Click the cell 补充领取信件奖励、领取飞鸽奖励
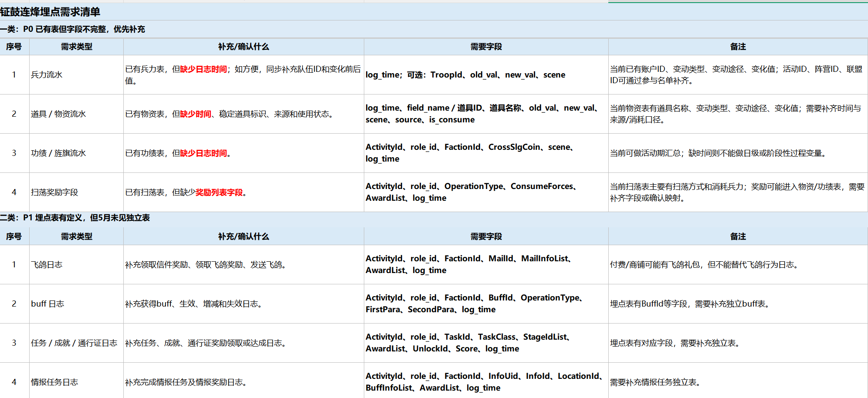The width and height of the screenshot is (868, 398). [x=244, y=265]
